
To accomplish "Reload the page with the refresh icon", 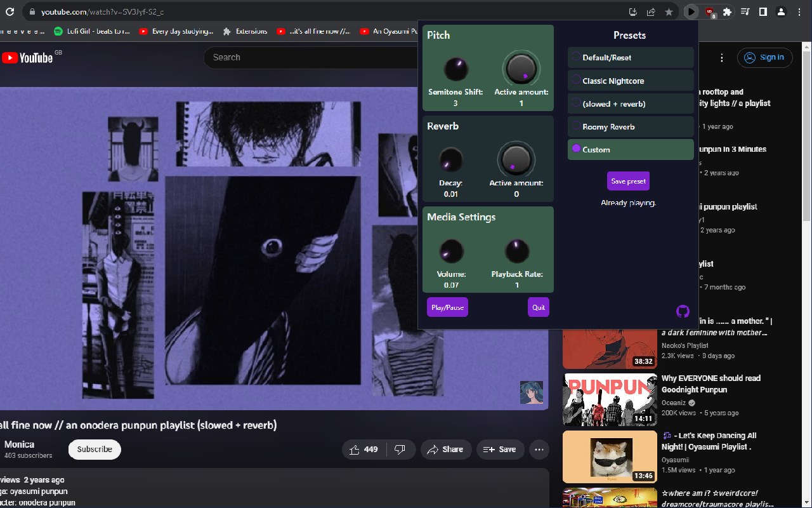I will 10,11.
